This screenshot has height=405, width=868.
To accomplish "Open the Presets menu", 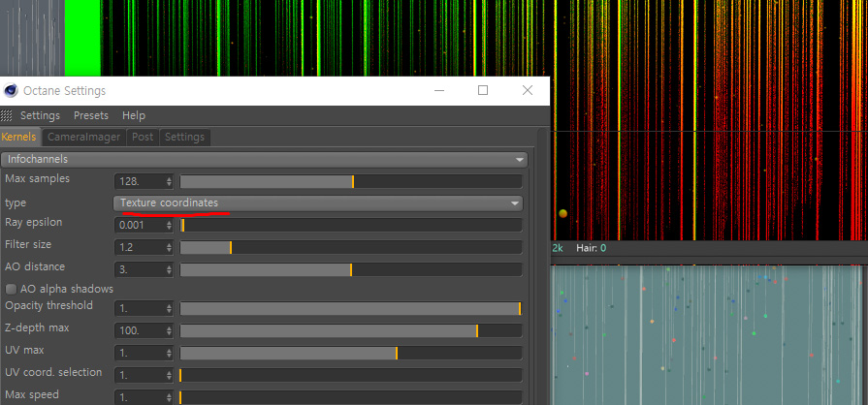I will pos(91,115).
